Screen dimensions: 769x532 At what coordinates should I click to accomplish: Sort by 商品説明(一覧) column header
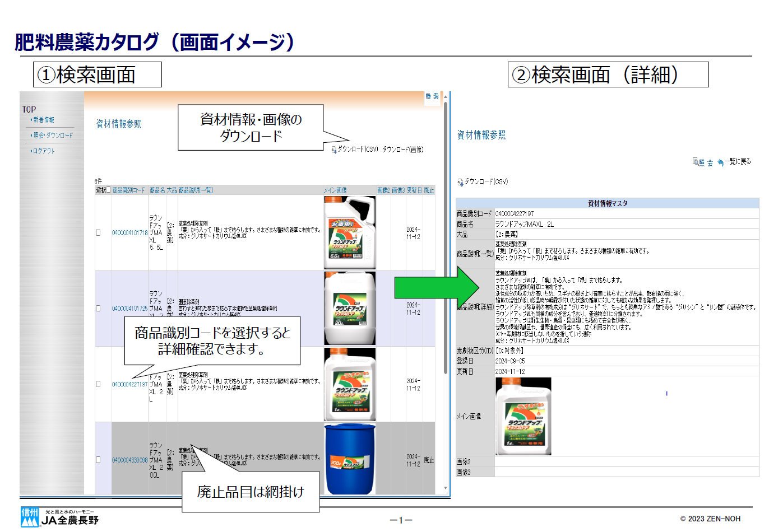point(196,190)
